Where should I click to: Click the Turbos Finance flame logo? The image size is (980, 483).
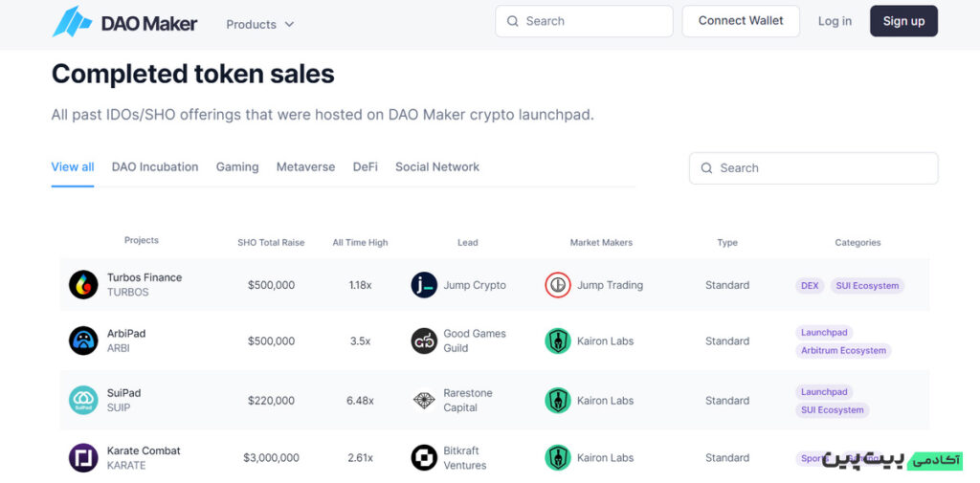pos(83,285)
